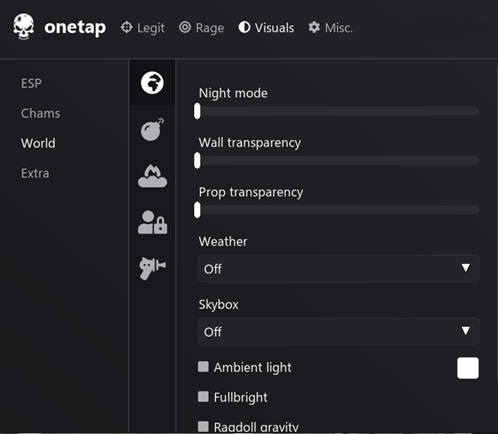The width and height of the screenshot is (498, 434).
Task: Expand the Skybox dropdown
Action: point(338,332)
